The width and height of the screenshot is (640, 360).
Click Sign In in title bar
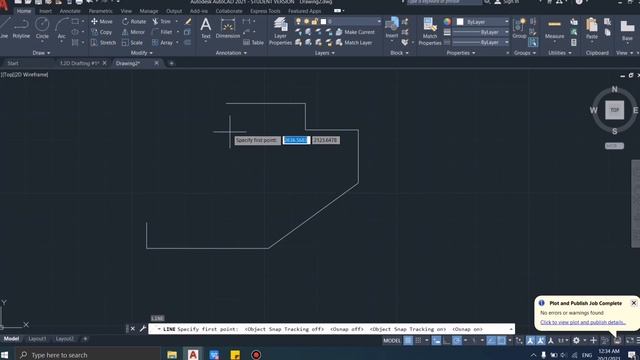507,2
